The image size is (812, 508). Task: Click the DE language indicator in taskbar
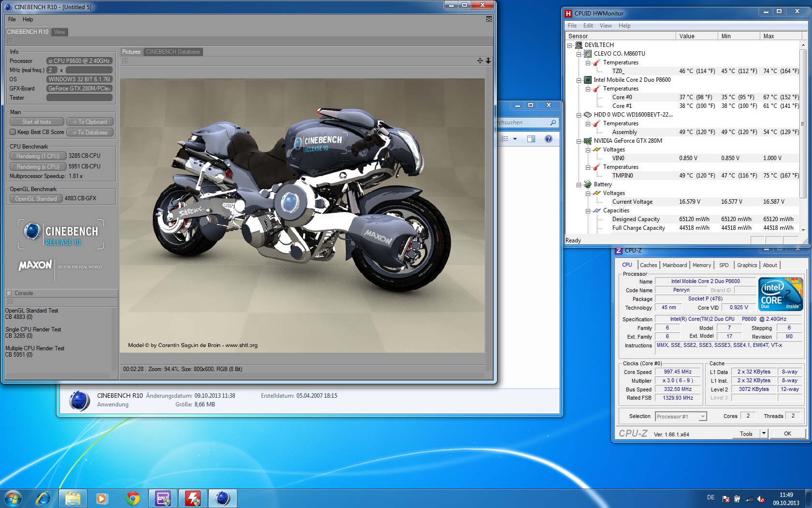(x=710, y=497)
